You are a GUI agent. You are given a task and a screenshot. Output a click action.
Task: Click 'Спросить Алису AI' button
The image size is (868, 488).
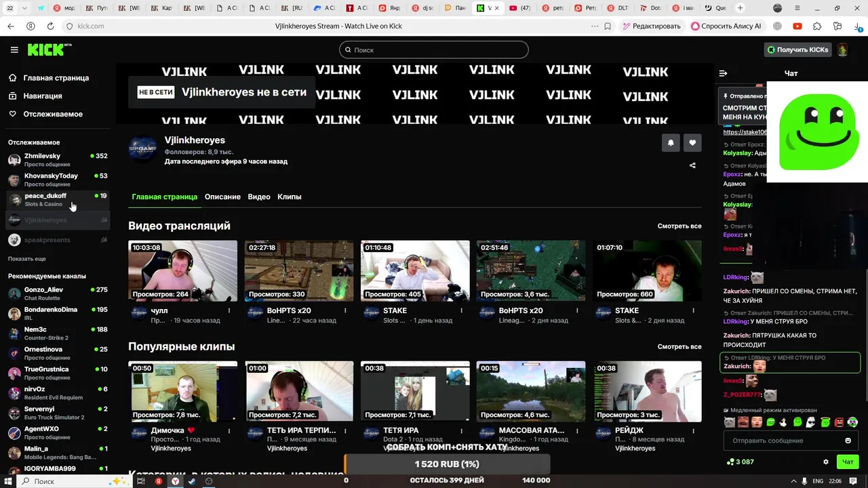[x=726, y=26]
